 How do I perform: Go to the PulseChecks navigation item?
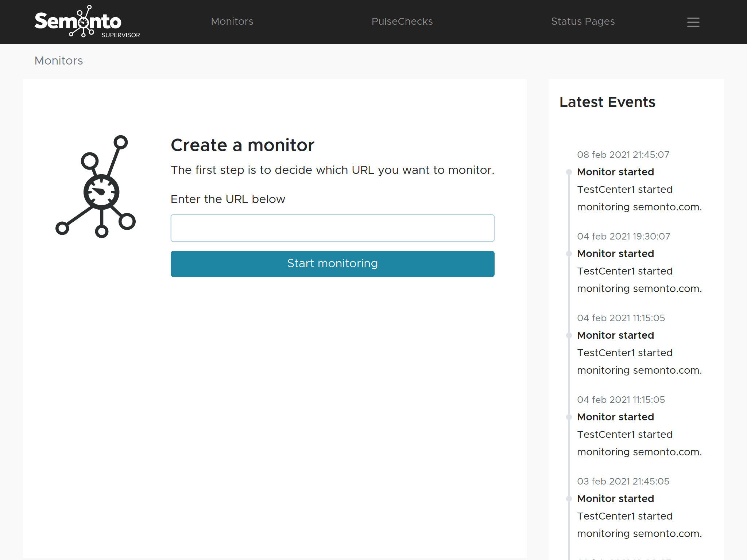point(402,22)
